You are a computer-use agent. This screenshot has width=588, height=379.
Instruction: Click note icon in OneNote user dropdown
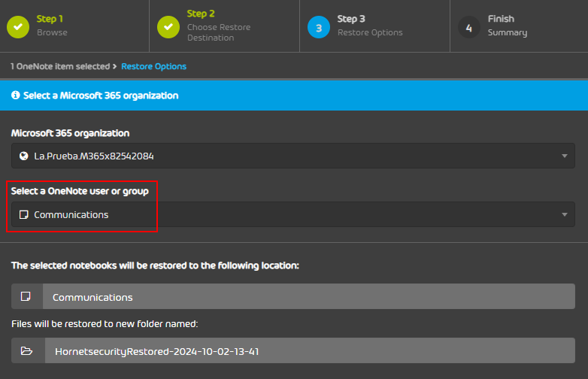coord(23,214)
